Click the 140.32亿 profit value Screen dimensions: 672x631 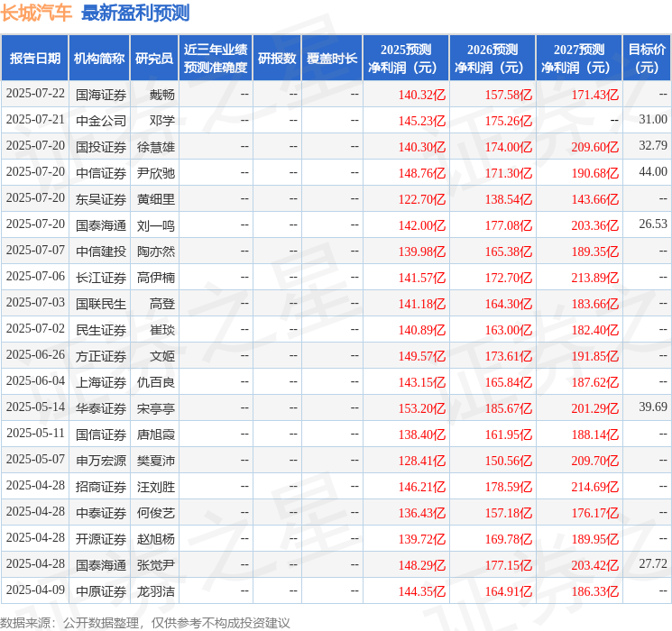coord(422,95)
